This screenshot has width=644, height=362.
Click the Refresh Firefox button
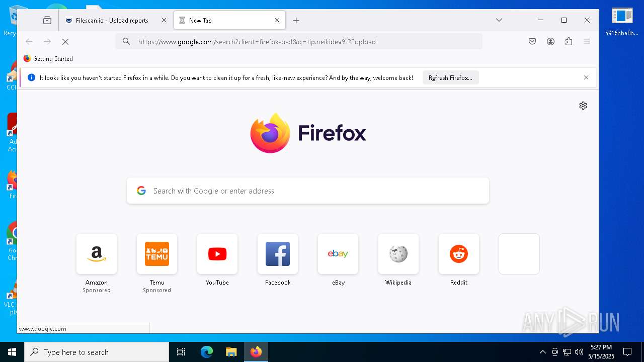pos(450,78)
